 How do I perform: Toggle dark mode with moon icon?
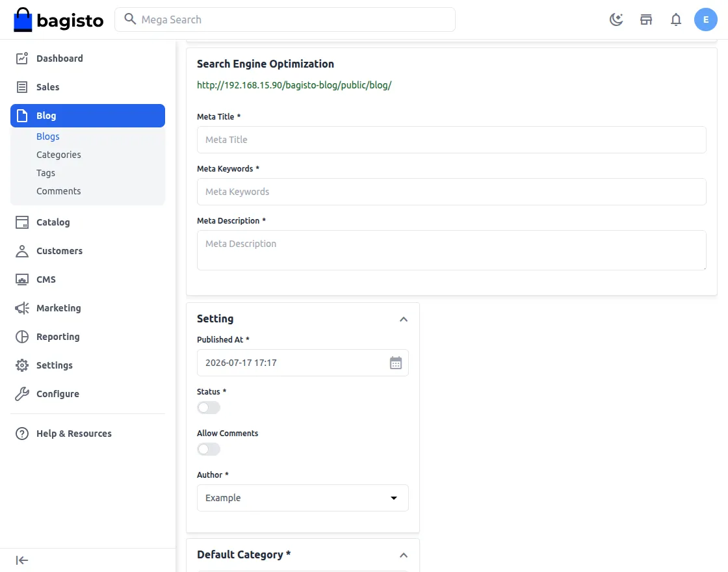point(616,19)
